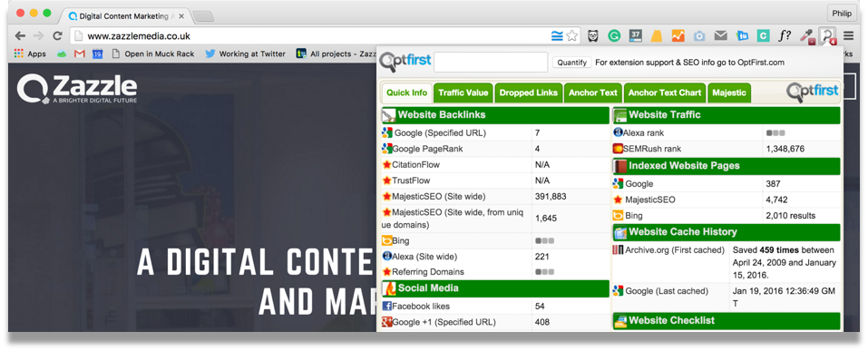Open the panda face extension
The height and width of the screenshot is (351, 868).
[x=593, y=36]
